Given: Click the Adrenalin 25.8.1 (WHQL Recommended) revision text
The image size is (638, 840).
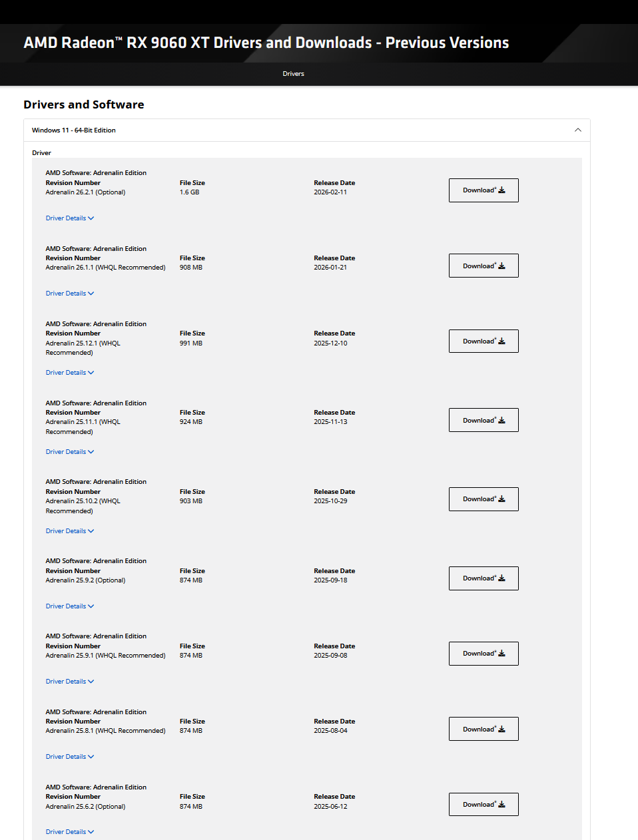Looking at the screenshot, I should pyautogui.click(x=105, y=731).
